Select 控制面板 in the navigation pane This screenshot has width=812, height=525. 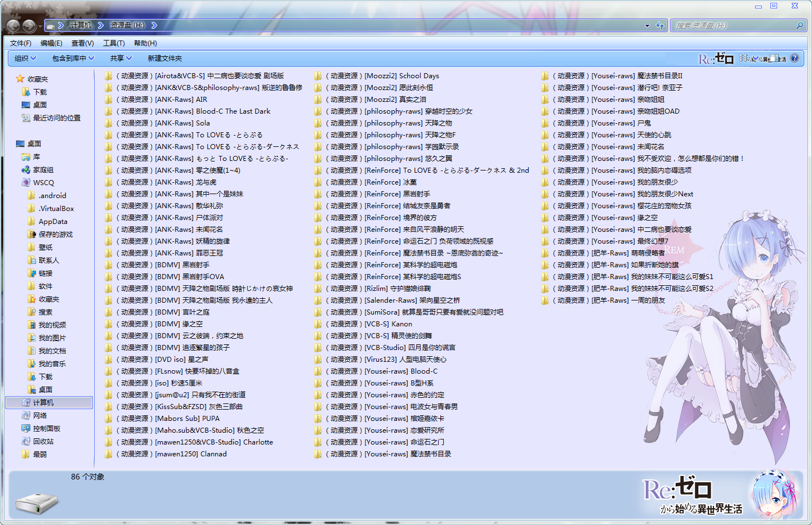(41, 429)
